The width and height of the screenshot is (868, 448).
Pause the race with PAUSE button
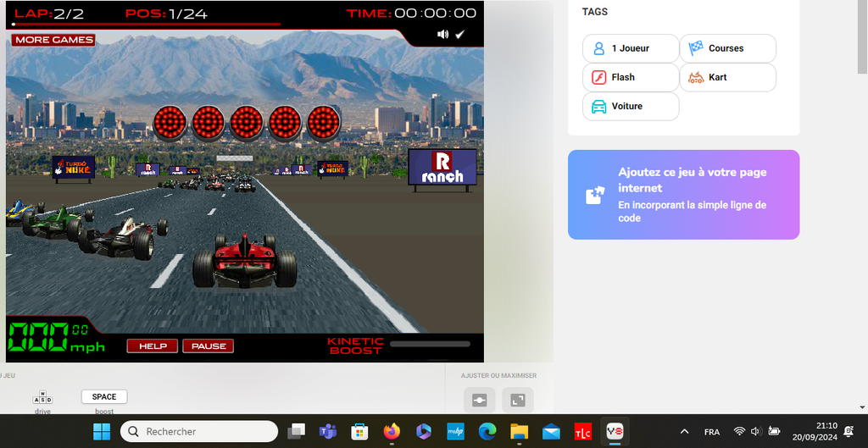208,346
